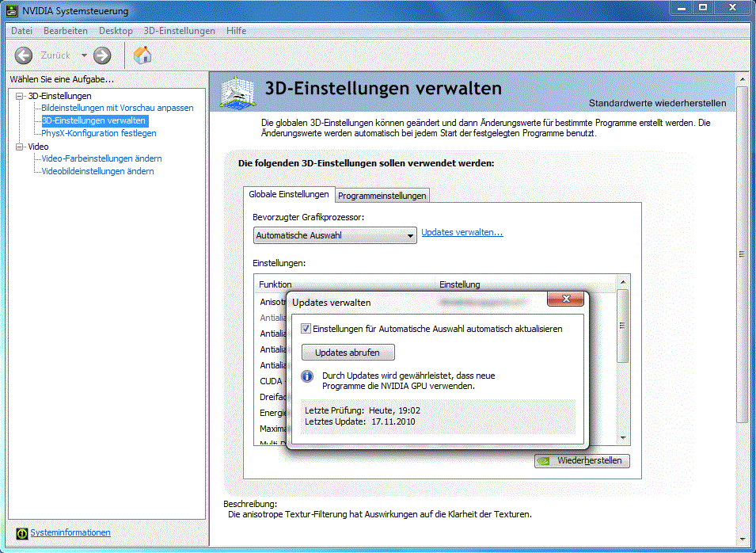Open the Zurück history dropdown arrow
This screenshot has height=553, width=756.
pyautogui.click(x=84, y=55)
